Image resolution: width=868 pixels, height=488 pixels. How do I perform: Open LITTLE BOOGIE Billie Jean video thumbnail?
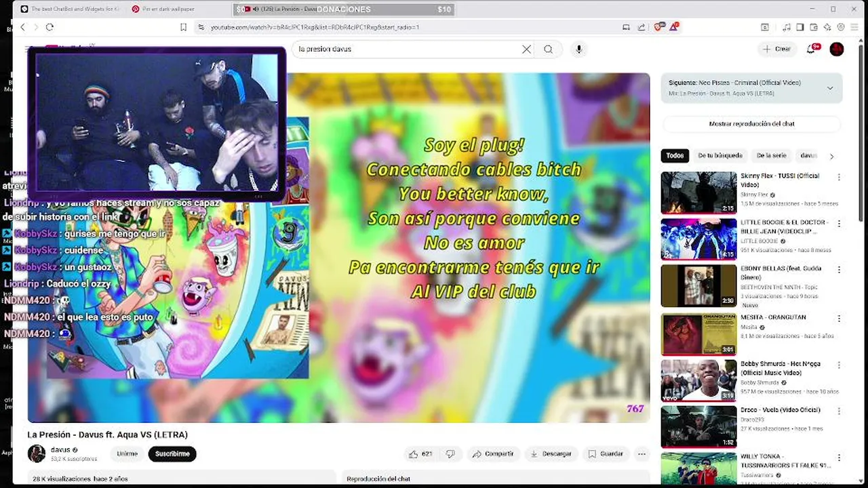tap(698, 239)
